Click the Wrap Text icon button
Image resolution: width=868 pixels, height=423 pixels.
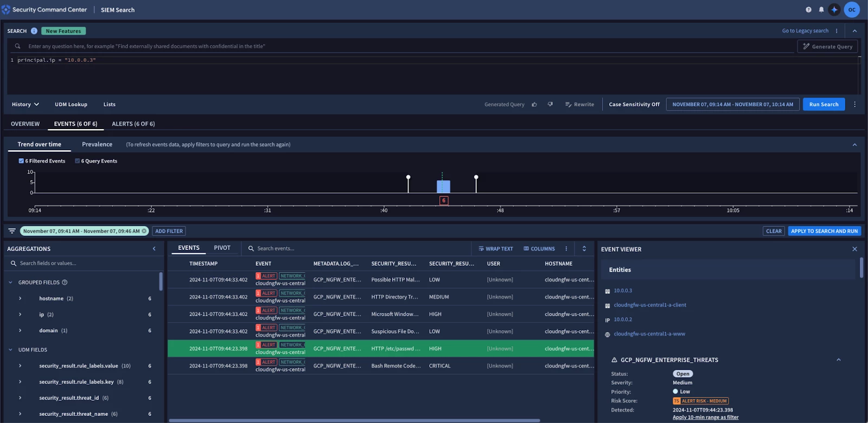(495, 249)
